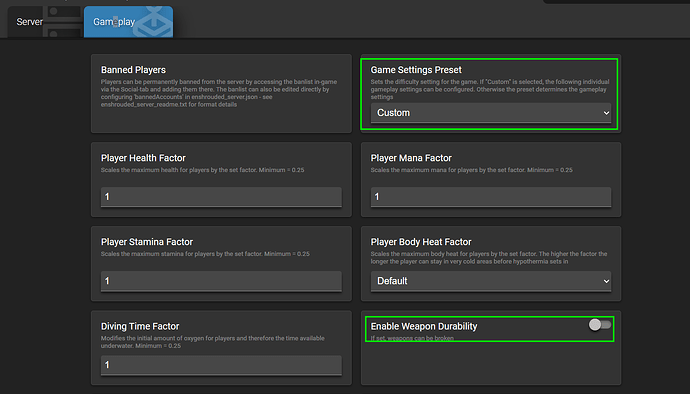Viewport: 690px width, 394px height.
Task: Click the Banned Players description paragraph
Action: pos(219,93)
